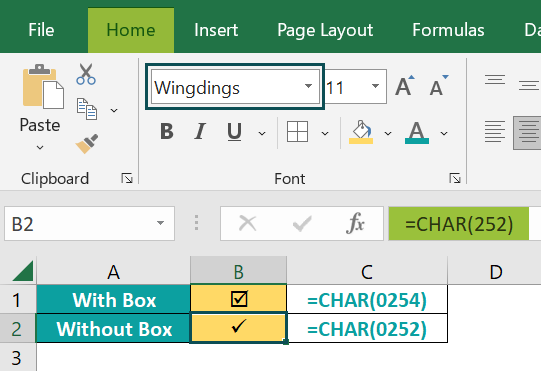Click the Insert Function fx icon

tap(355, 223)
